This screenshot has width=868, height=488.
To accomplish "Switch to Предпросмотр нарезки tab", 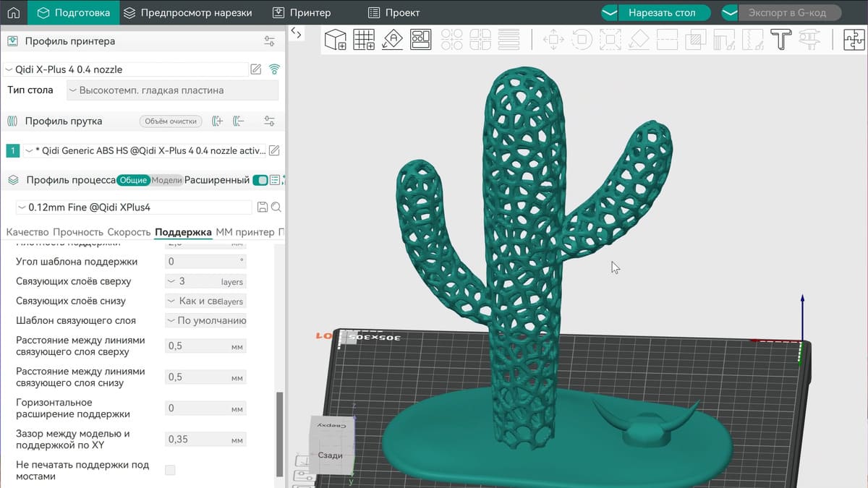I will (187, 12).
